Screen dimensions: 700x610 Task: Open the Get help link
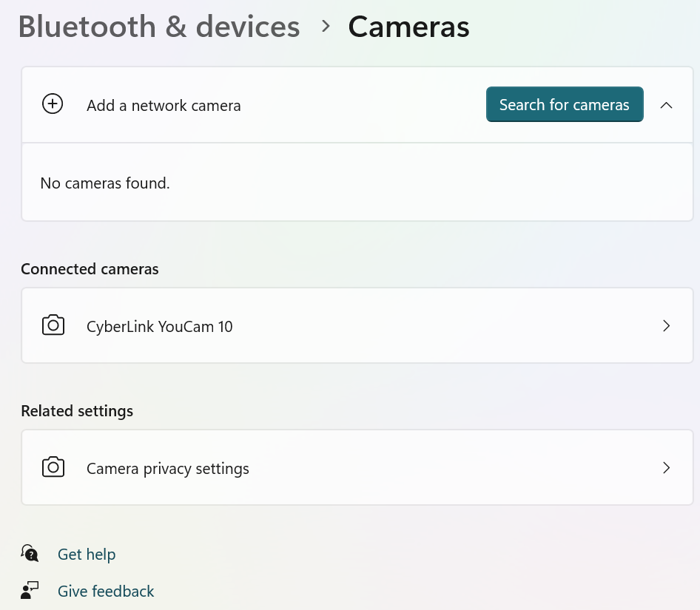(87, 554)
